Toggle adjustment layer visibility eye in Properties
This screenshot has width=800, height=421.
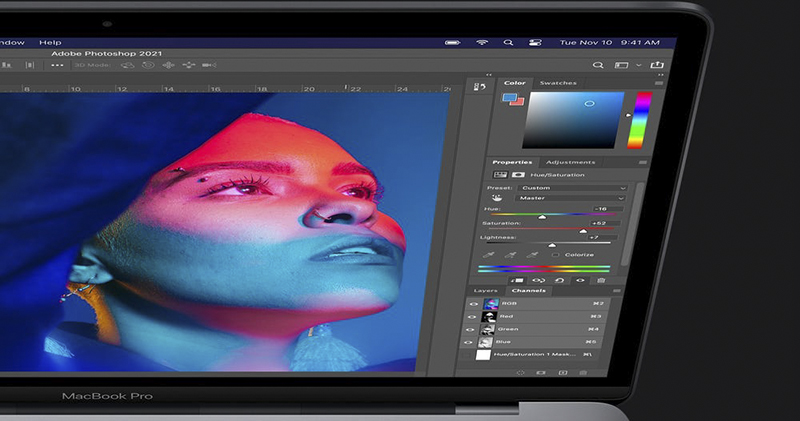pos(580,280)
